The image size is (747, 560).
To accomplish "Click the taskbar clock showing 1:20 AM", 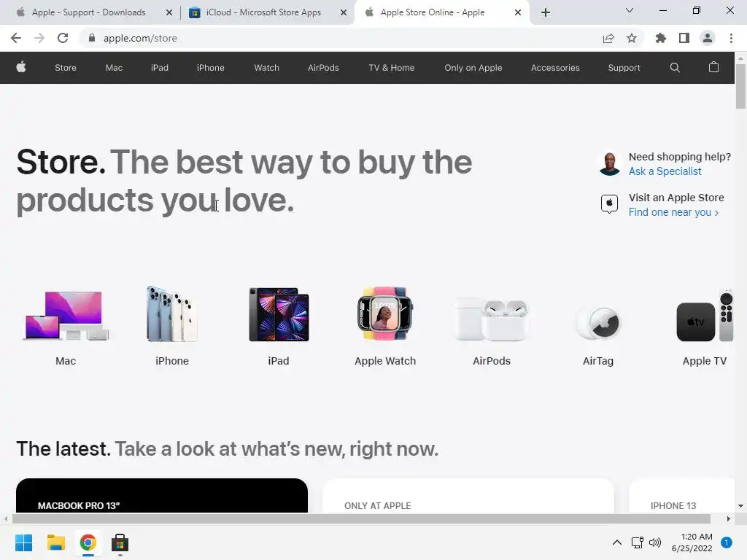I will (692, 542).
